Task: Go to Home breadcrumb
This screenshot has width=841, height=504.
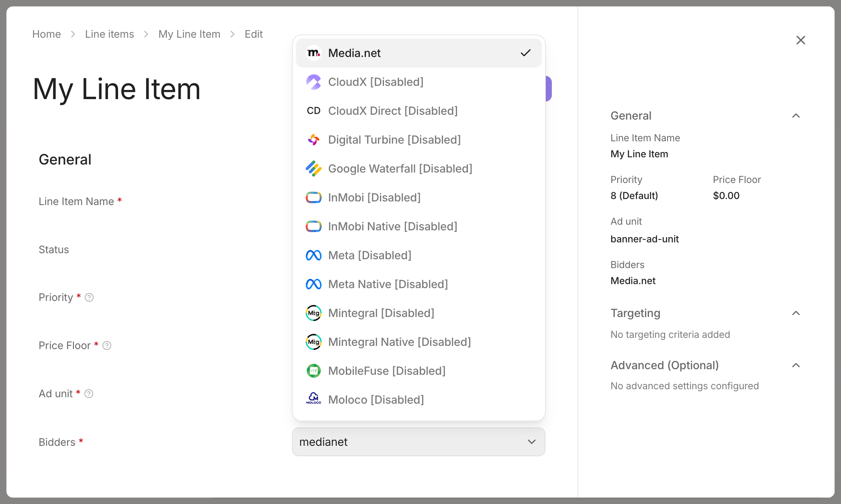Action: click(x=47, y=34)
